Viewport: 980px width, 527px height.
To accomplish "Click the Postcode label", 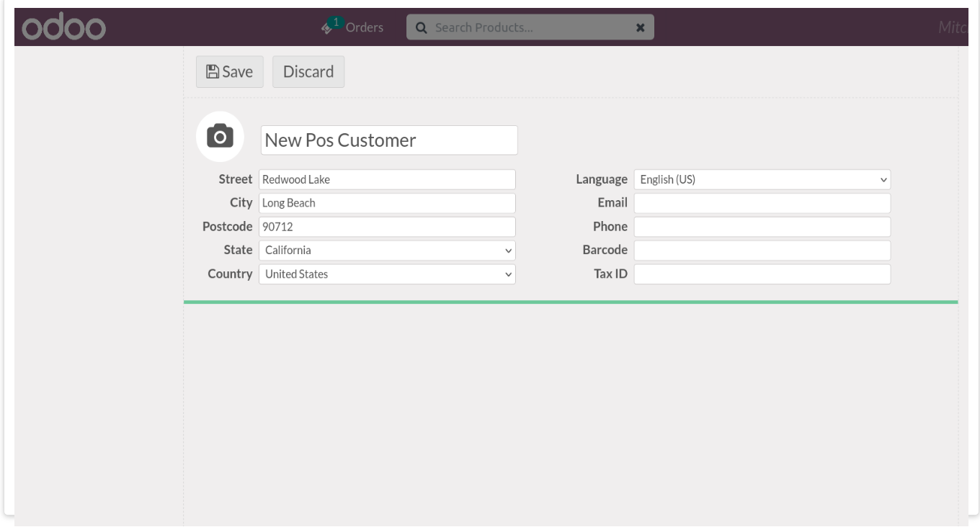I will click(228, 226).
